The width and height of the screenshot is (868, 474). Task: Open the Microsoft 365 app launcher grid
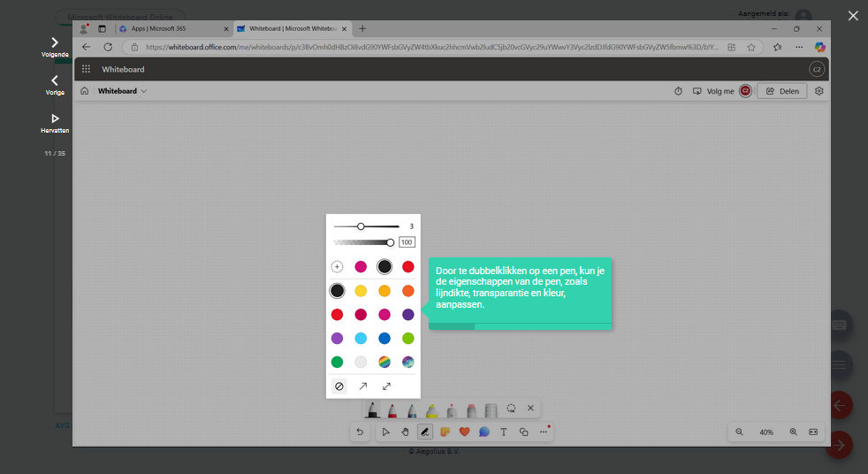pos(86,69)
